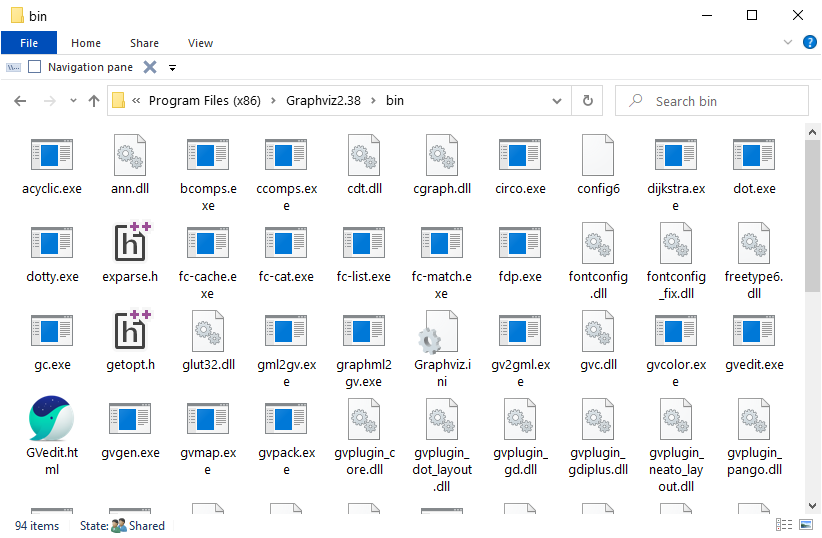Click the fontconfig_fix.dll file name

click(x=676, y=285)
